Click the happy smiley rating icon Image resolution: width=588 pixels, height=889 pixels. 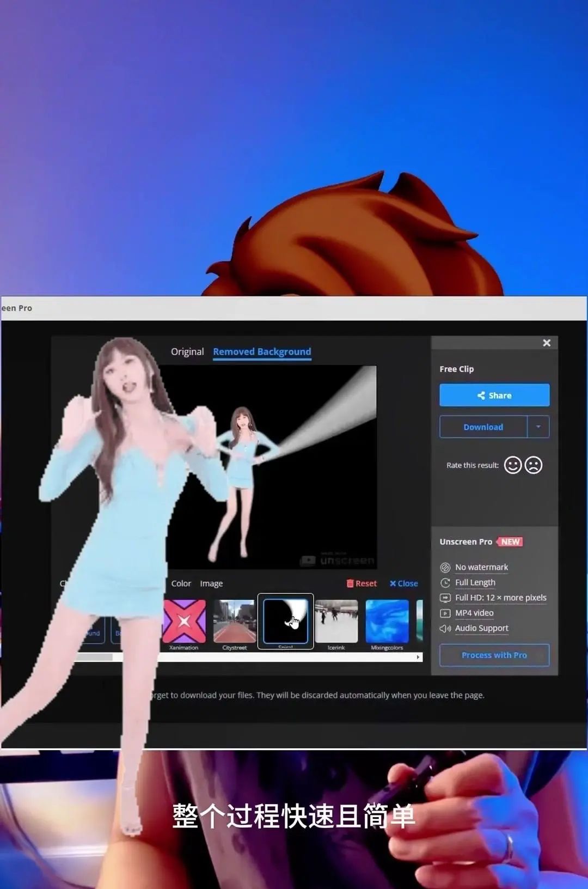tap(512, 465)
